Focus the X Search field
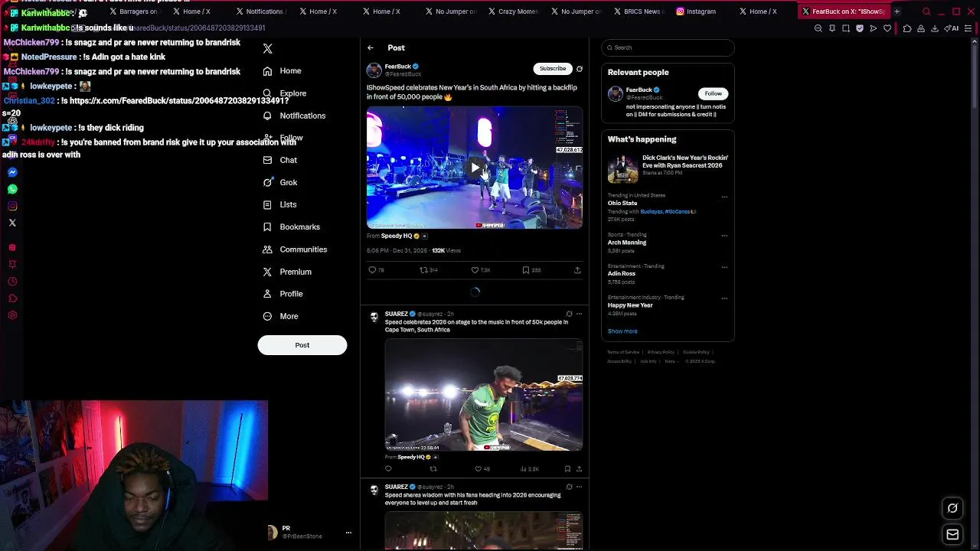Viewport: 980px width, 551px height. click(668, 47)
